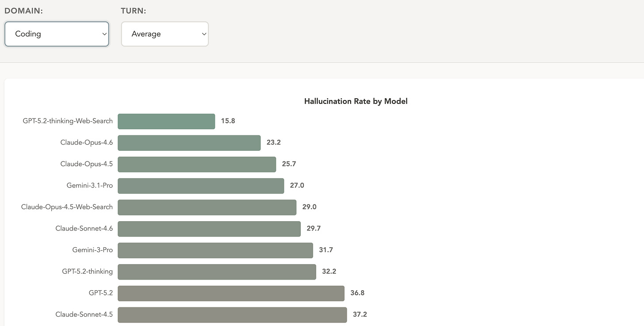Image resolution: width=644 pixels, height=326 pixels.
Task: Click the Claude-Sonnet-4.6 axis label
Action: [x=84, y=229]
